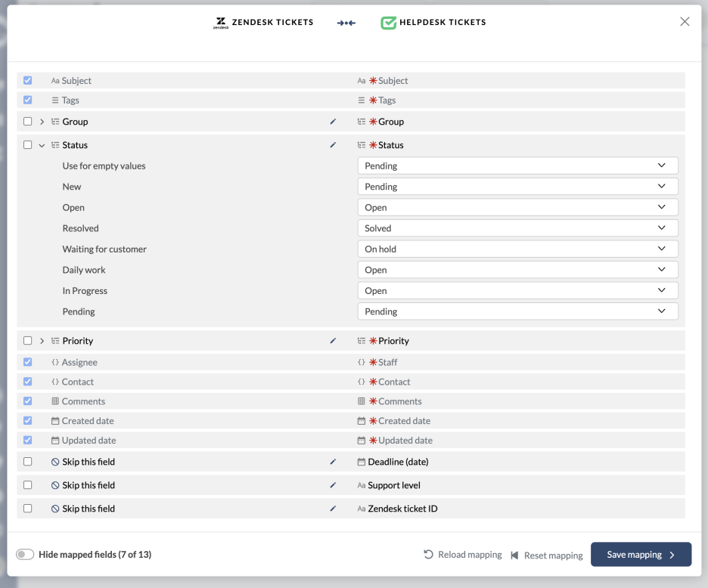Open the Use for empty values dropdown

tap(518, 166)
